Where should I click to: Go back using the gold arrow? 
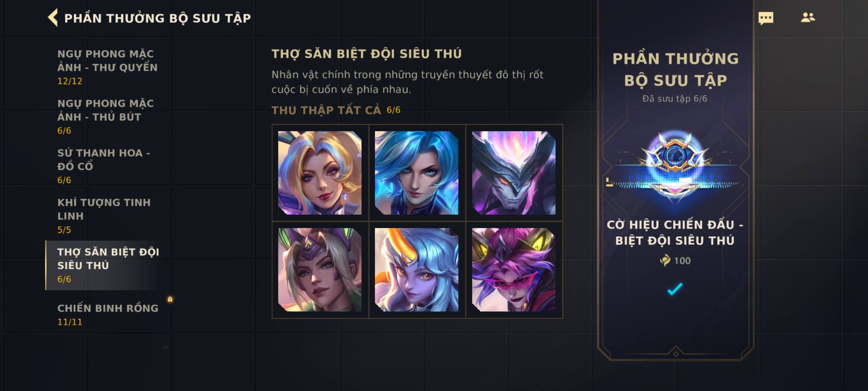point(53,18)
